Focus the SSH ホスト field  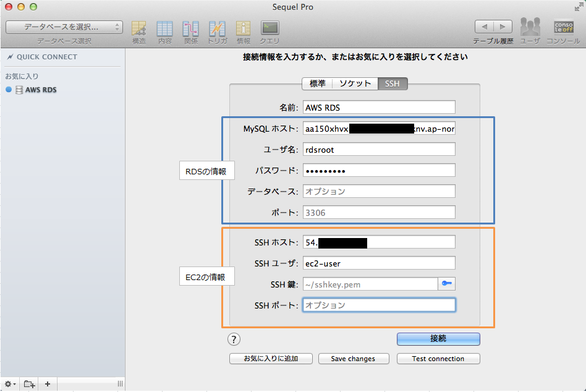pyautogui.click(x=379, y=242)
